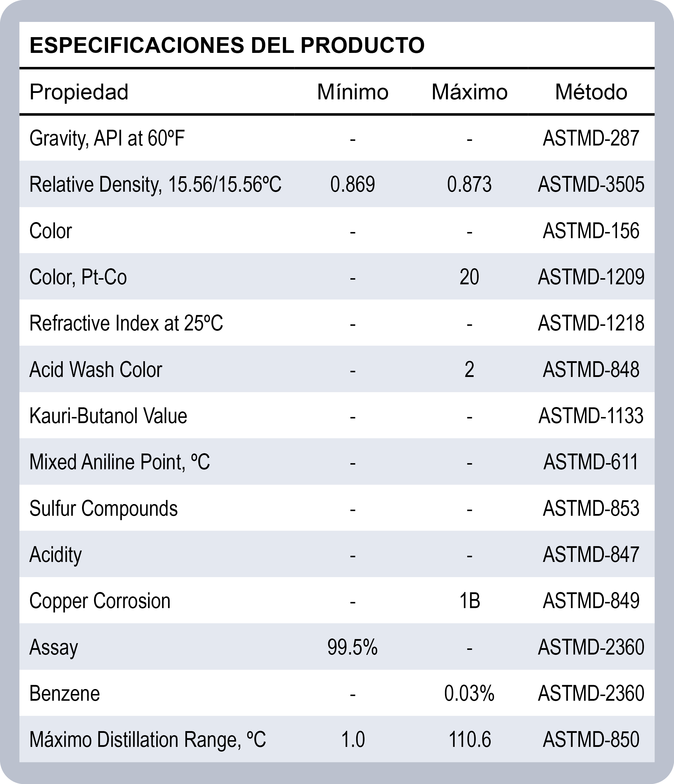The width and height of the screenshot is (674, 784).
Task: Select the Pt-Co maximum value 20
Action: coord(469,277)
